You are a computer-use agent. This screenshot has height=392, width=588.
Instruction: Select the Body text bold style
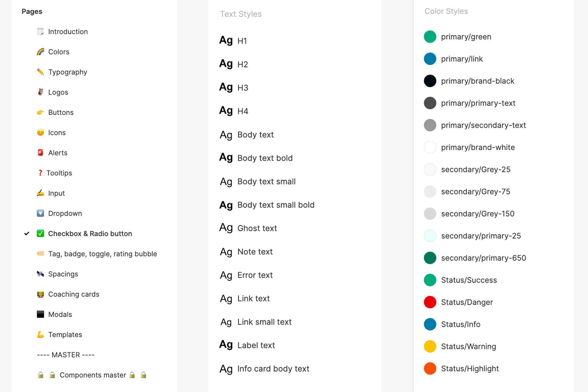pyautogui.click(x=265, y=158)
